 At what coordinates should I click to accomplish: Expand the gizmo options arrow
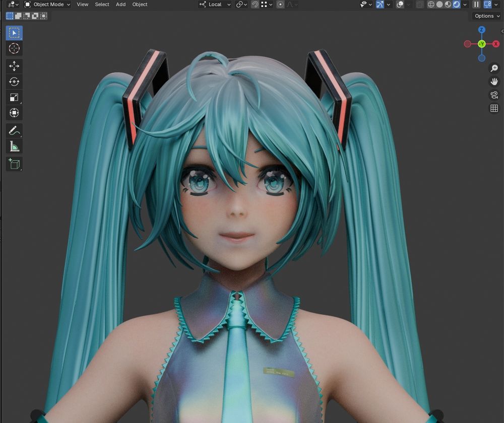(388, 5)
